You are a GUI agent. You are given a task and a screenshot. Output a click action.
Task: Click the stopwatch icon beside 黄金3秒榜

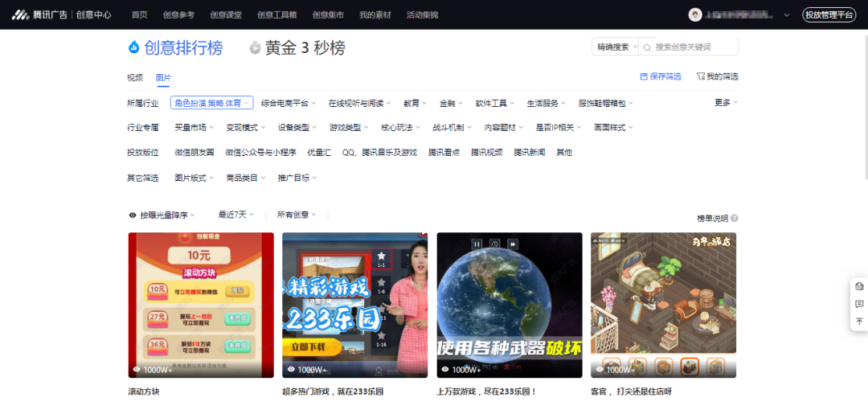[x=255, y=48]
